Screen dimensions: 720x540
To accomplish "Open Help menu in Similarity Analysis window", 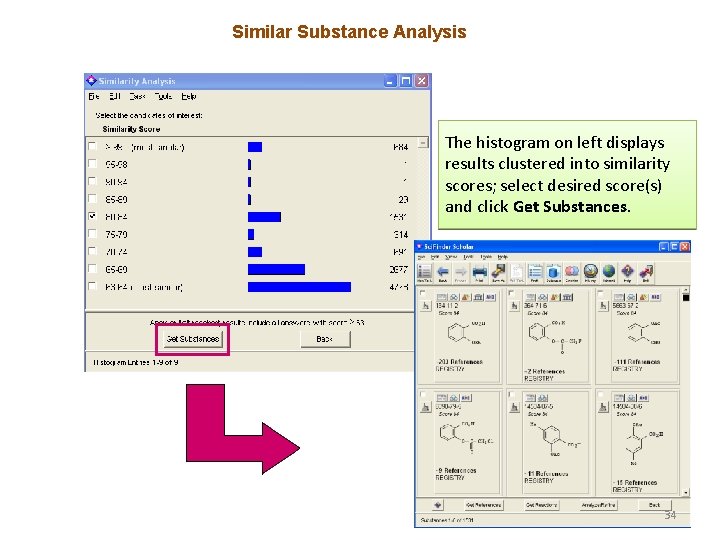I will click(x=189, y=96).
